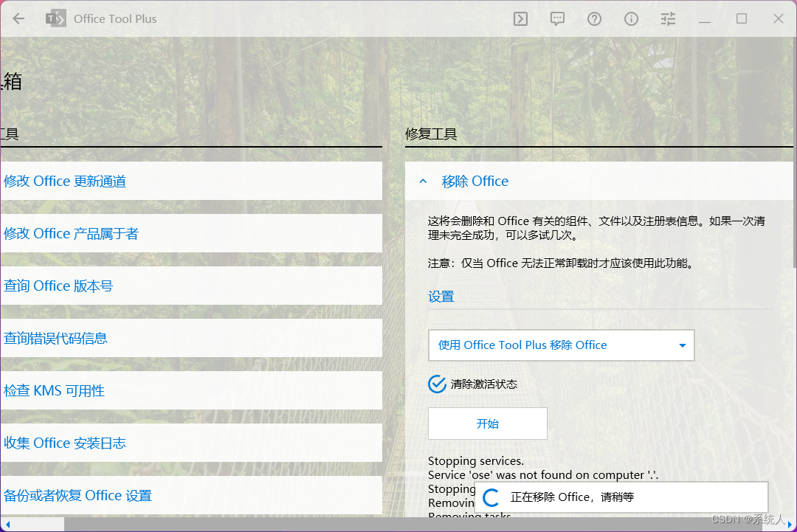Click the 正在移除 Office，请稍等 notification

pos(621,497)
